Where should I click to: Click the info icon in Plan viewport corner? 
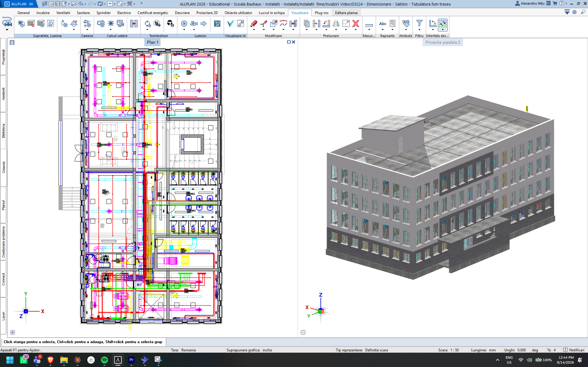tap(12, 42)
